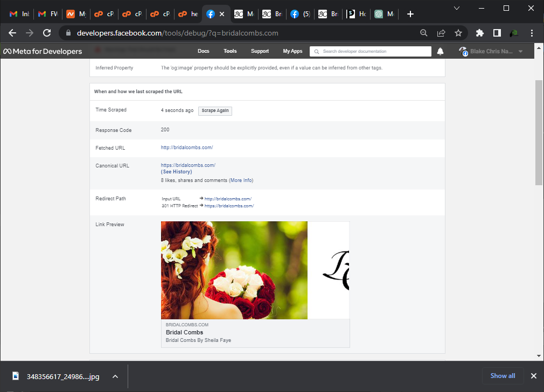Open the Docs menu
The image size is (544, 392).
tap(203, 51)
